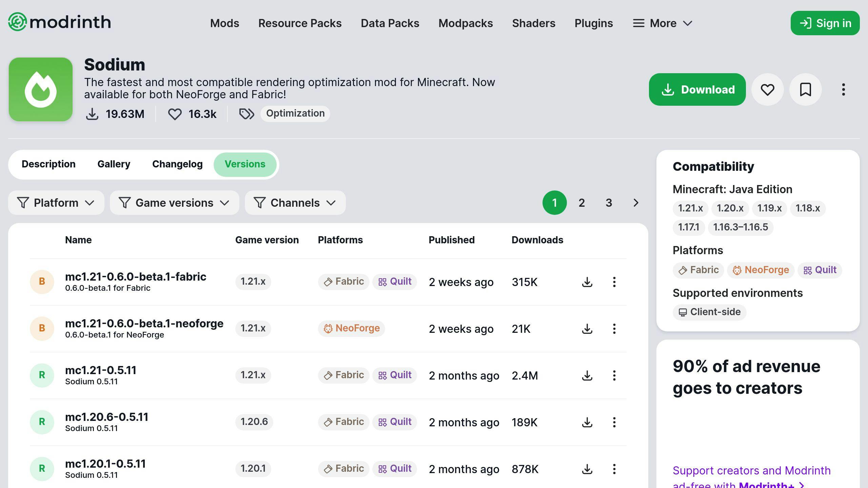868x488 pixels.
Task: Click the beta badge of neoforge beta row
Action: click(42, 328)
